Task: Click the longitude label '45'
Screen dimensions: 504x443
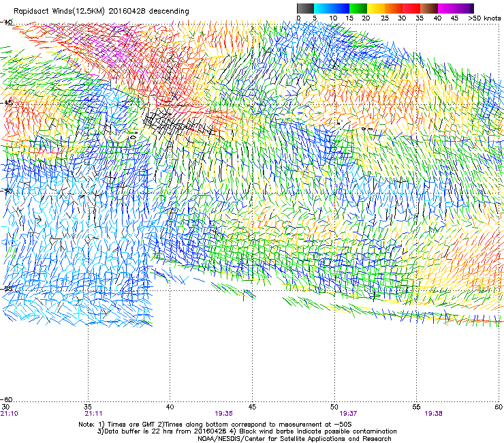Action: click(x=252, y=407)
